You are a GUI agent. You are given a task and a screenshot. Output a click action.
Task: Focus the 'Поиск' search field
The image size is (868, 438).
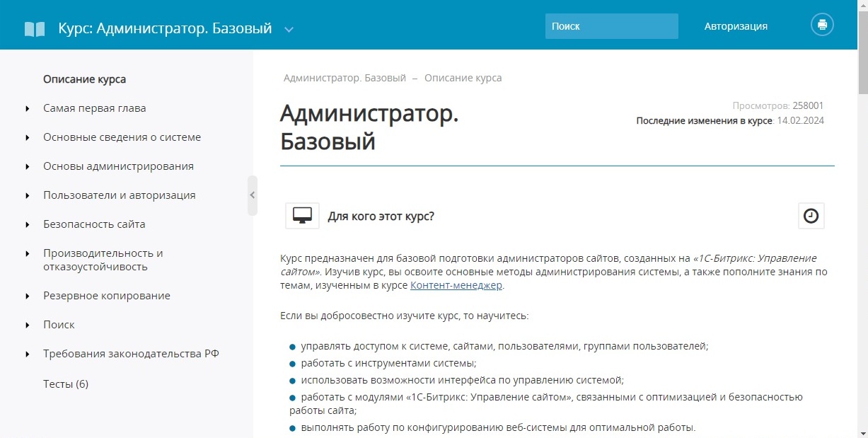[x=611, y=26]
